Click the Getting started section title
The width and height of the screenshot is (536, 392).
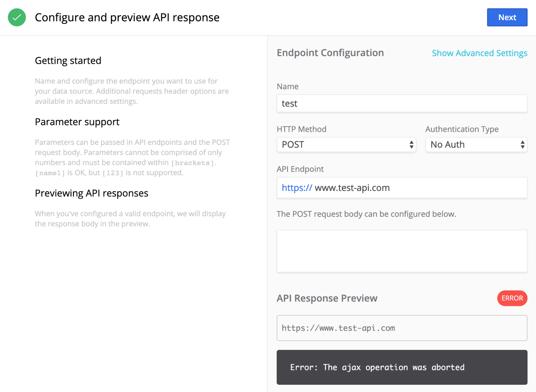click(68, 60)
